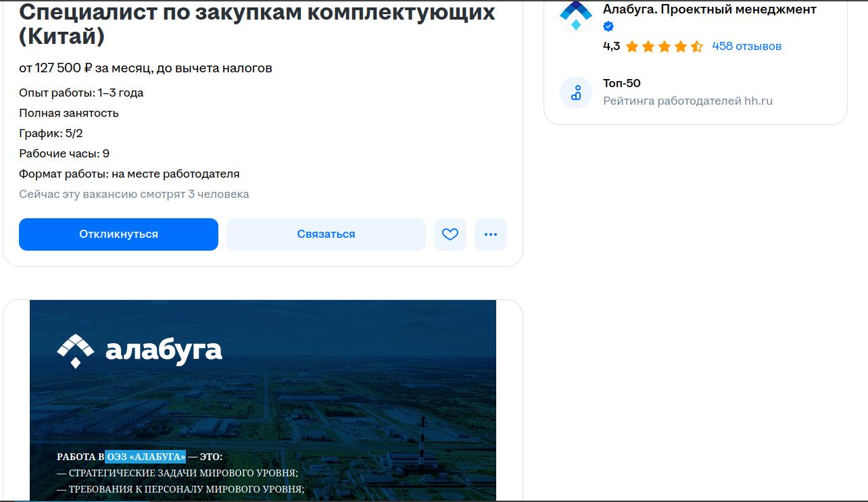This screenshot has width=868, height=502.
Task: Click the star rating next to 4,3
Action: tap(665, 47)
